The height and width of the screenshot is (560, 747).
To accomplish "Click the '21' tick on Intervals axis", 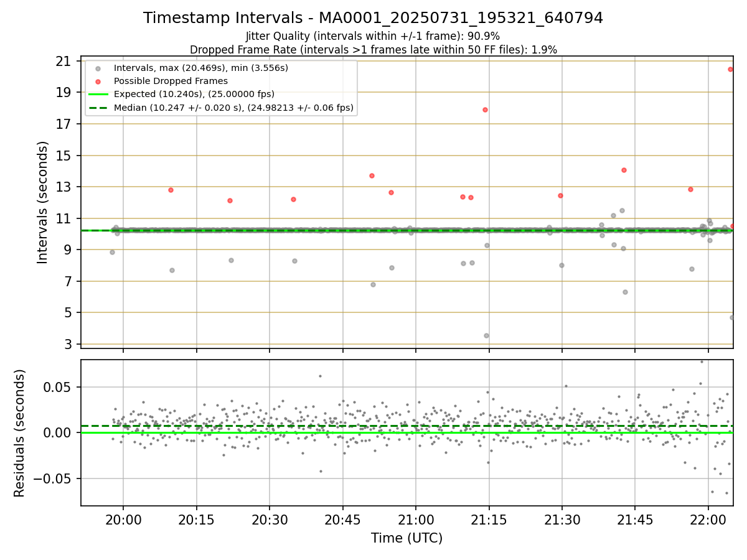I will (63, 61).
